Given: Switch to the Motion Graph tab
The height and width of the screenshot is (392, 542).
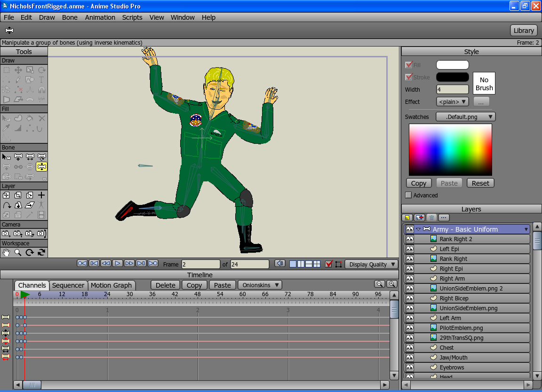Looking at the screenshot, I should pyautogui.click(x=112, y=285).
